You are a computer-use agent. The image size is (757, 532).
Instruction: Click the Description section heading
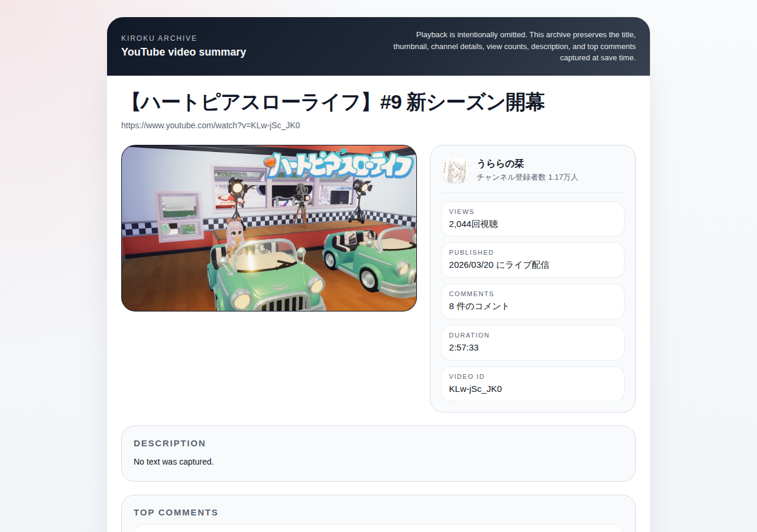[x=170, y=443]
